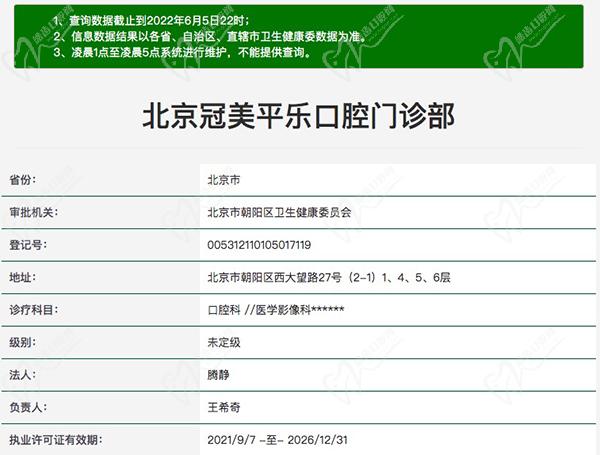The width and height of the screenshot is (600, 455).
Task: Click the title '北京冠美平乐口腔门诊部'
Action: coord(298,116)
